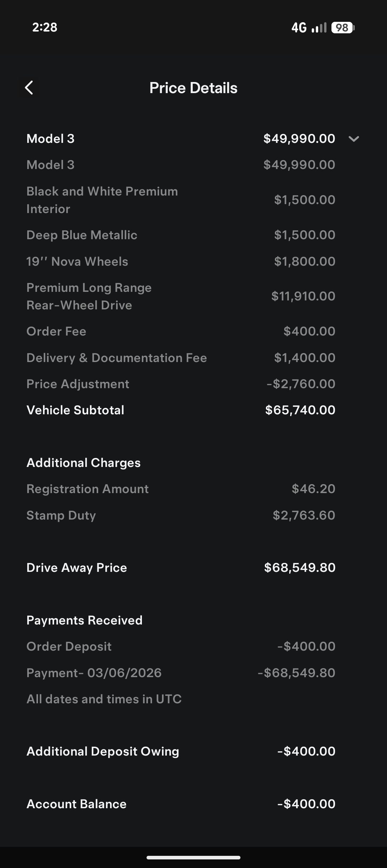This screenshot has width=387, height=868.
Task: Go back using the back arrow
Action: 29,88
